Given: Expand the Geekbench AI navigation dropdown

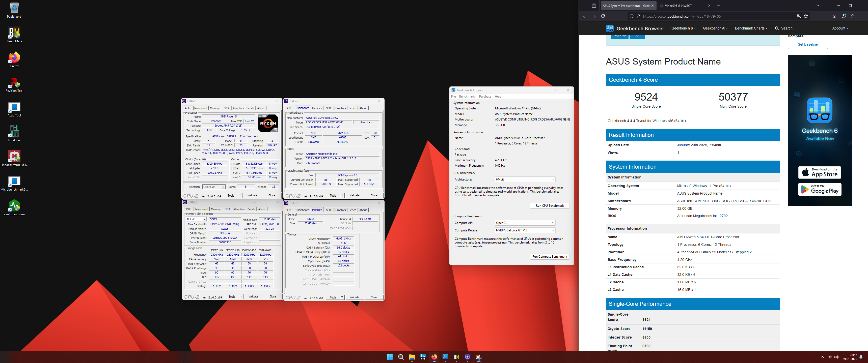Looking at the screenshot, I should [x=715, y=28].
